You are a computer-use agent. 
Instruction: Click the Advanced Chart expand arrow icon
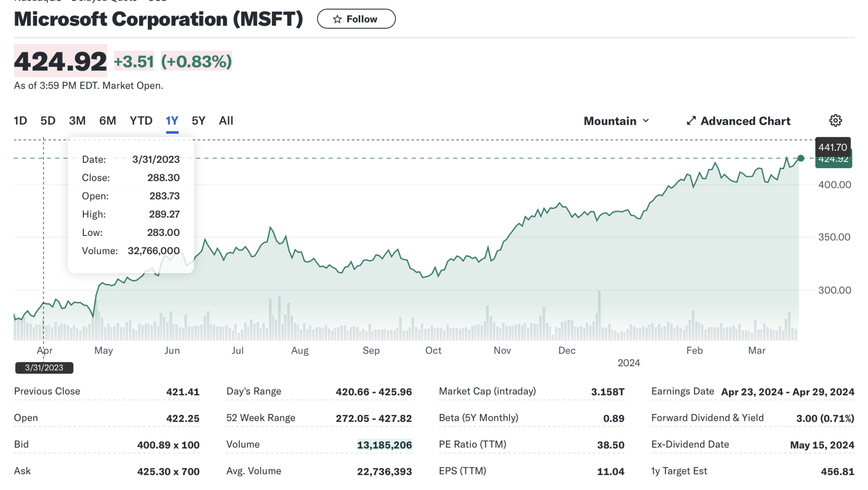(691, 121)
